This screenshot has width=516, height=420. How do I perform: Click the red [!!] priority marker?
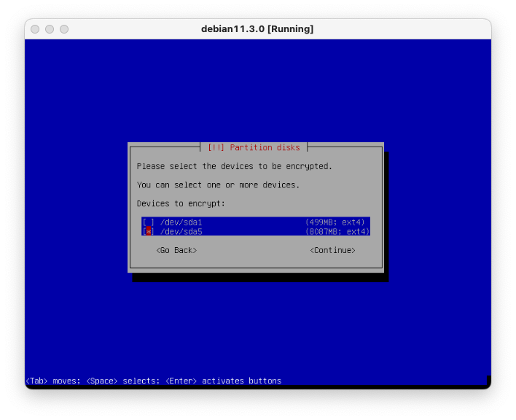(216, 147)
